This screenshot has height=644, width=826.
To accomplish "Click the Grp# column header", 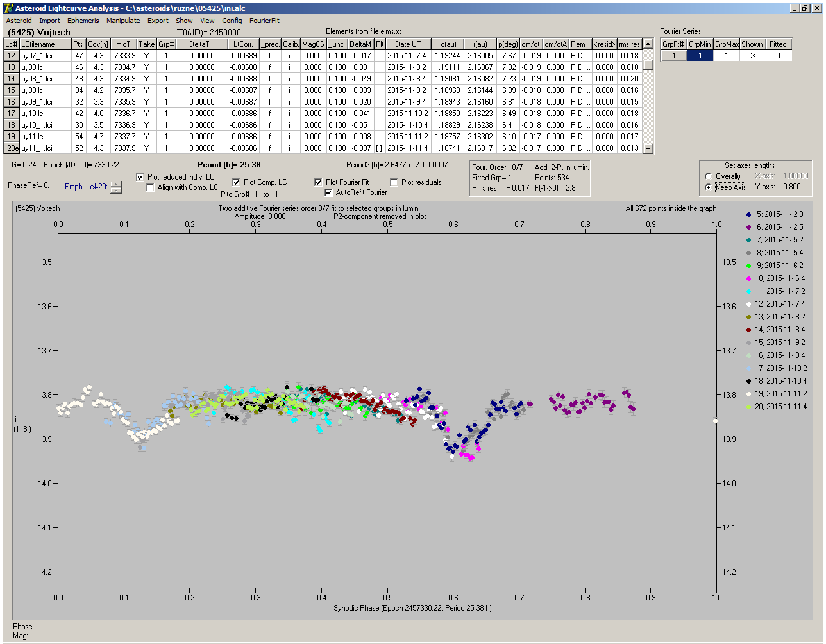I will pyautogui.click(x=166, y=44).
